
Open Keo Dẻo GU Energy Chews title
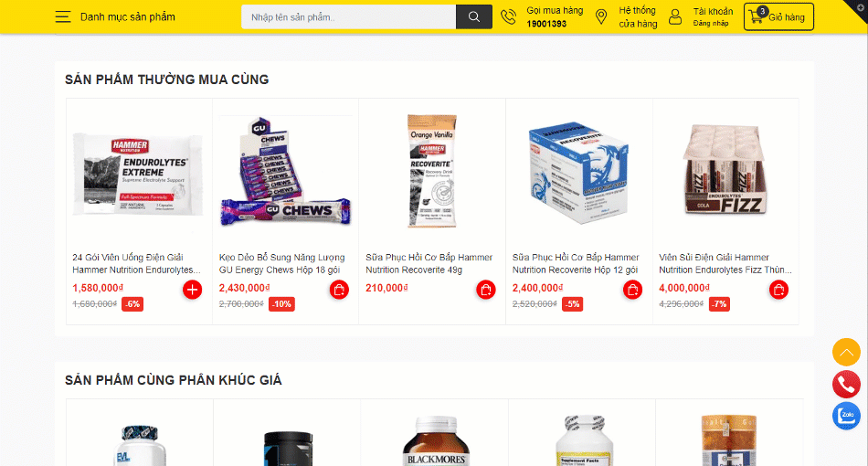281,263
